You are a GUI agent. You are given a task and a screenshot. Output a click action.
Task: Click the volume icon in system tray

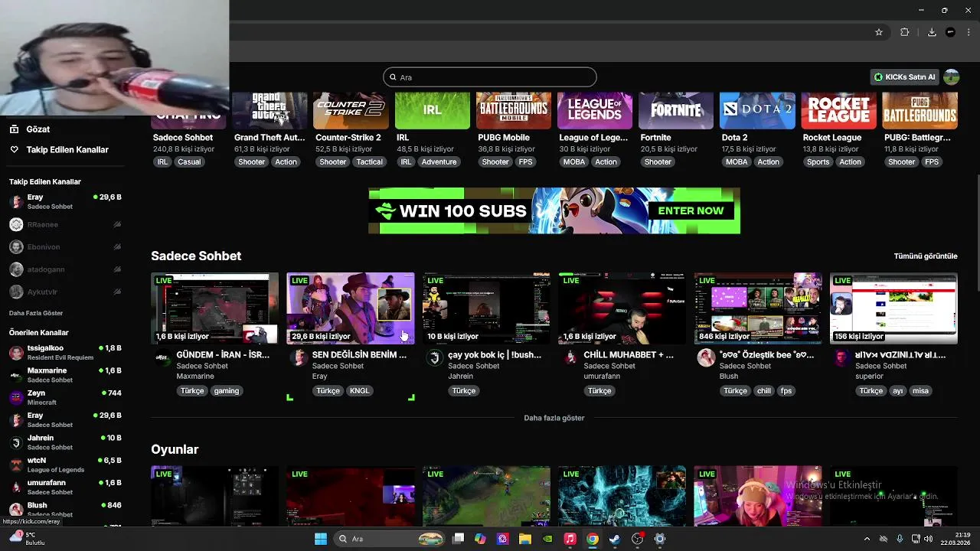[929, 539]
